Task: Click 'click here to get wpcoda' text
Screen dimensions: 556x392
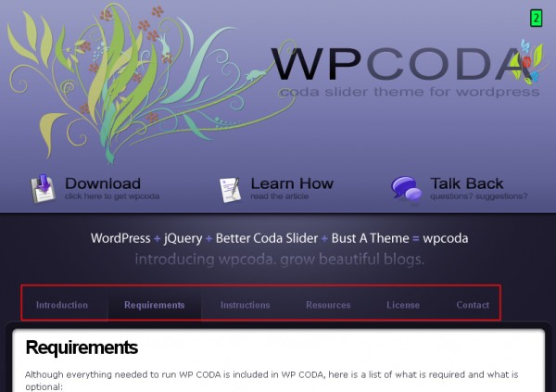Action: [x=112, y=196]
